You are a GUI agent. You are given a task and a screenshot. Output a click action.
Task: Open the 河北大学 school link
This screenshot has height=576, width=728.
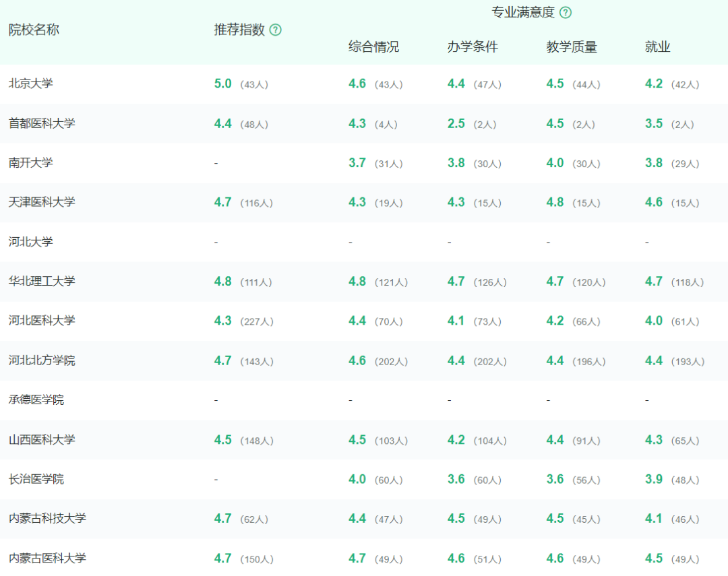(30, 242)
